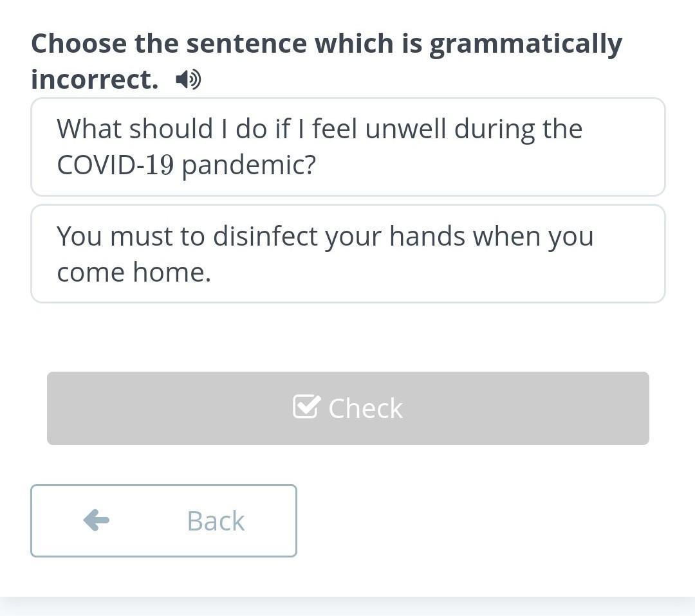This screenshot has height=616, width=695.
Task: Select the answer 'You must to disinfect your hands'
Action: [x=347, y=253]
